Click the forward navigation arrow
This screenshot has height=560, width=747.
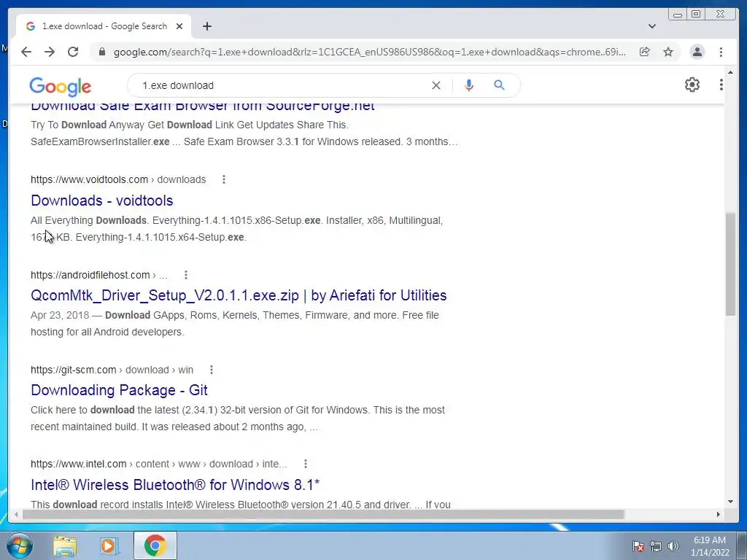point(50,52)
